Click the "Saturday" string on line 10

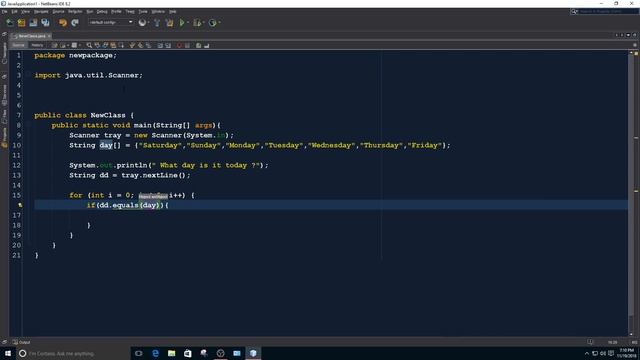point(160,145)
